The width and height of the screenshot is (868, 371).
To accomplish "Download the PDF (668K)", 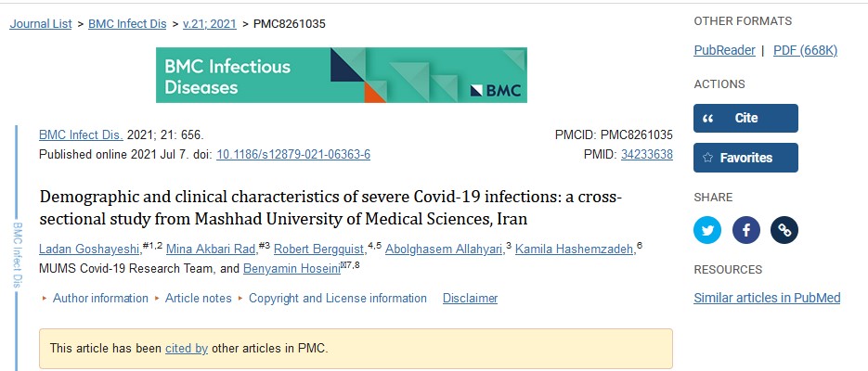I will [x=805, y=50].
